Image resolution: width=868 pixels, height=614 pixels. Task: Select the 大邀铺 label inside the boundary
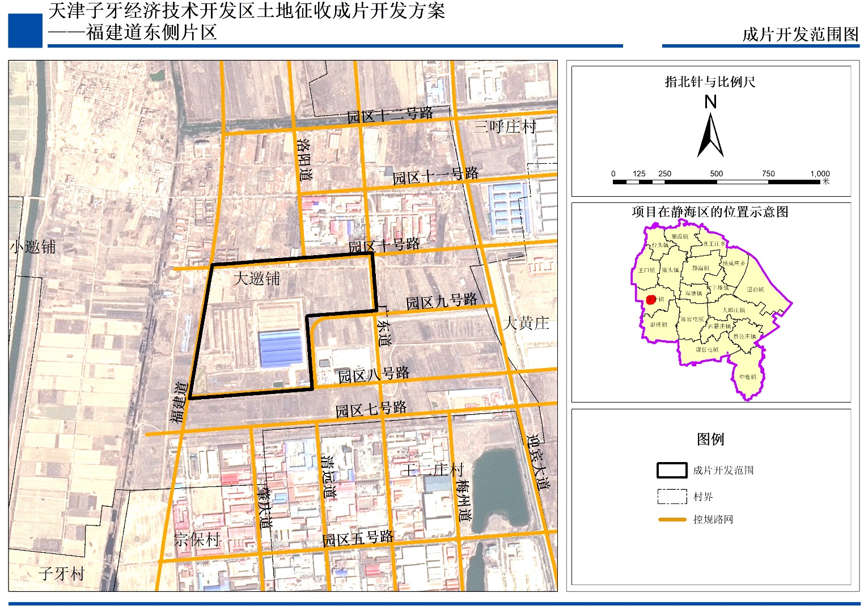click(257, 279)
